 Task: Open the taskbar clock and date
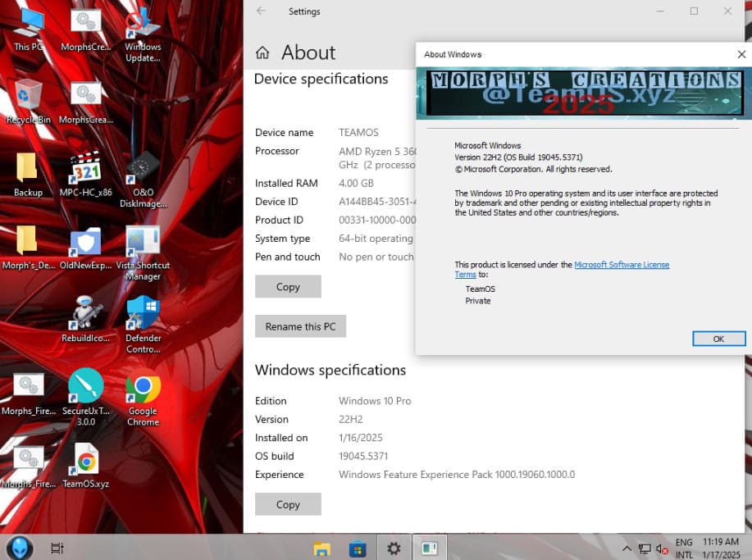coord(721,548)
